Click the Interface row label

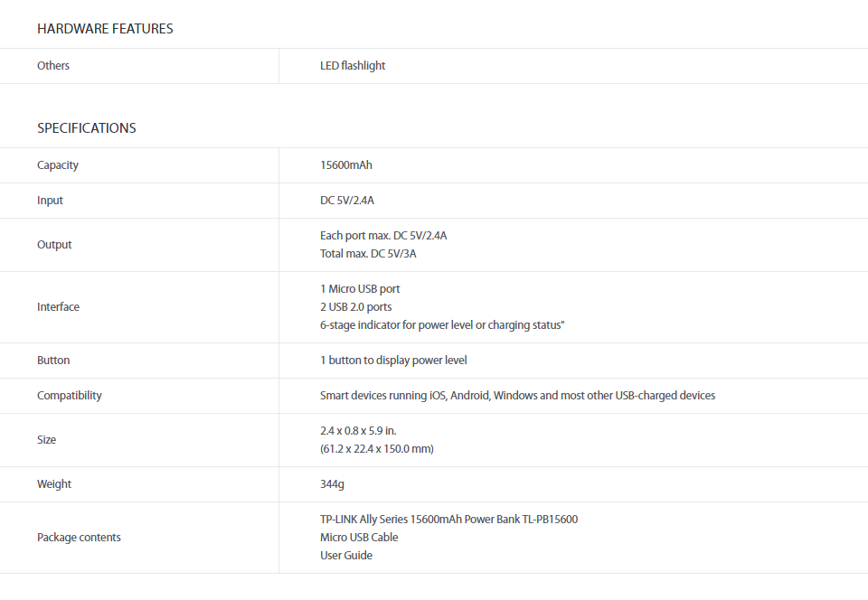58,307
